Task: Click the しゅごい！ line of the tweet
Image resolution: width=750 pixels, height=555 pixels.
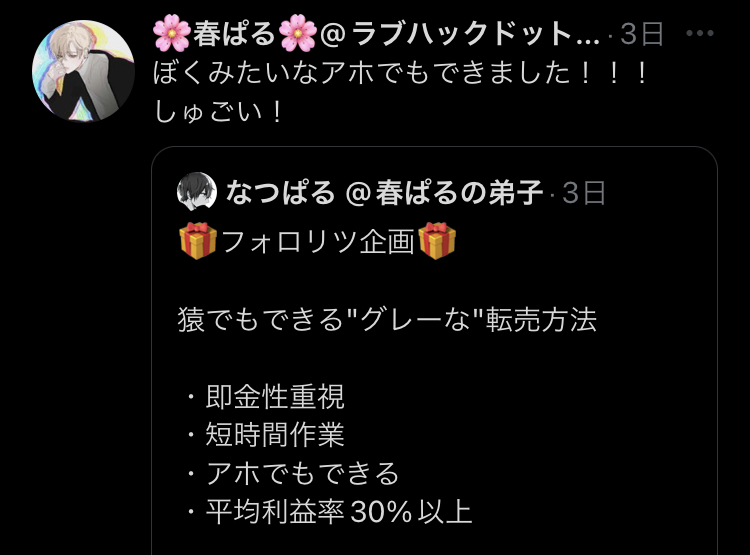Action: [x=219, y=112]
